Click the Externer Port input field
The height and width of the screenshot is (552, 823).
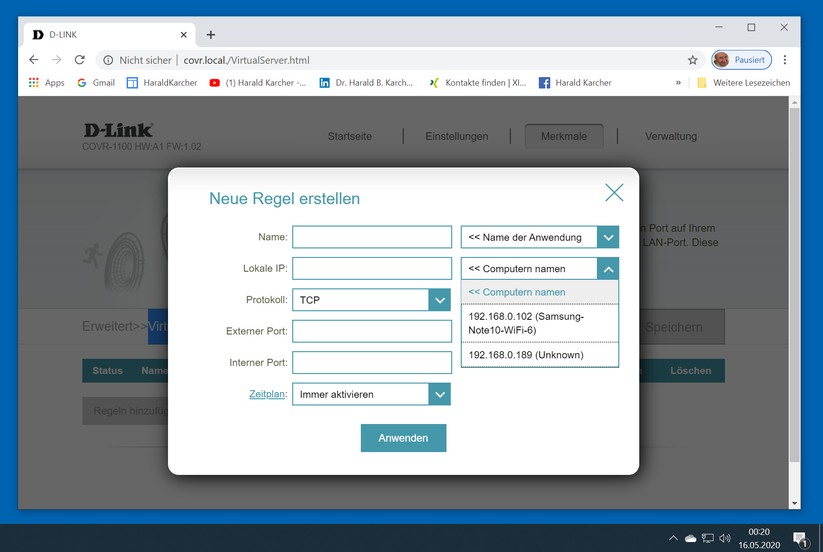pyautogui.click(x=372, y=331)
